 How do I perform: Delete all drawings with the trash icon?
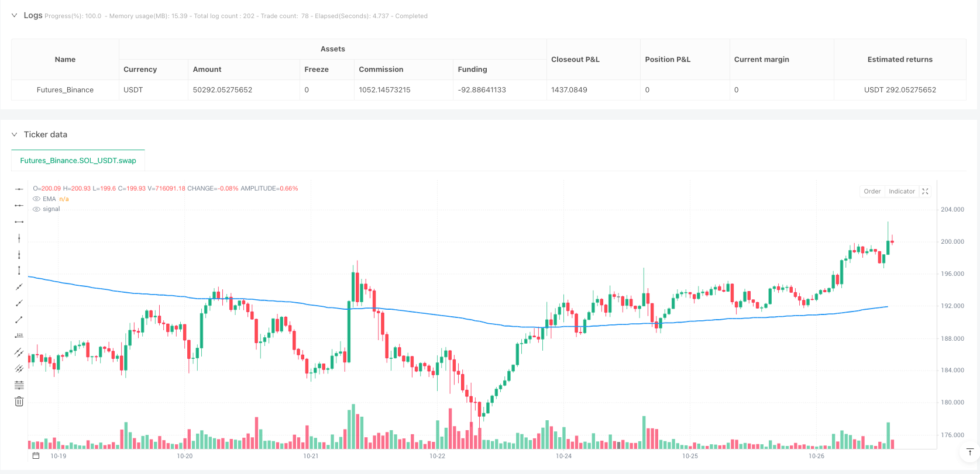click(x=19, y=402)
